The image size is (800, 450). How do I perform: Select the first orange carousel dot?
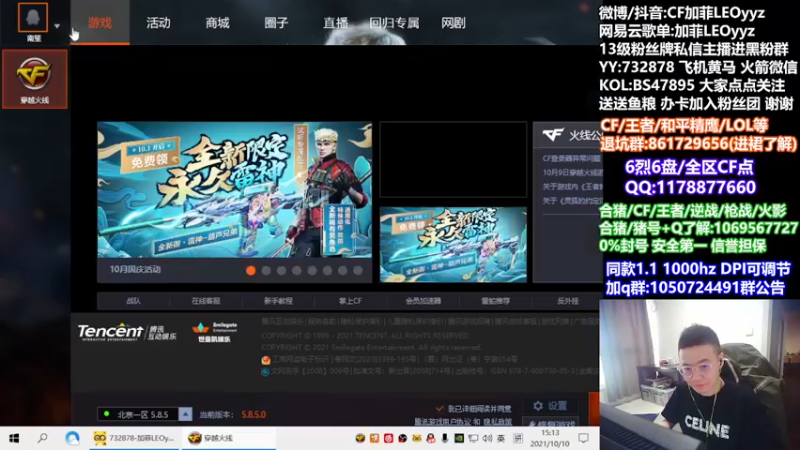251,270
